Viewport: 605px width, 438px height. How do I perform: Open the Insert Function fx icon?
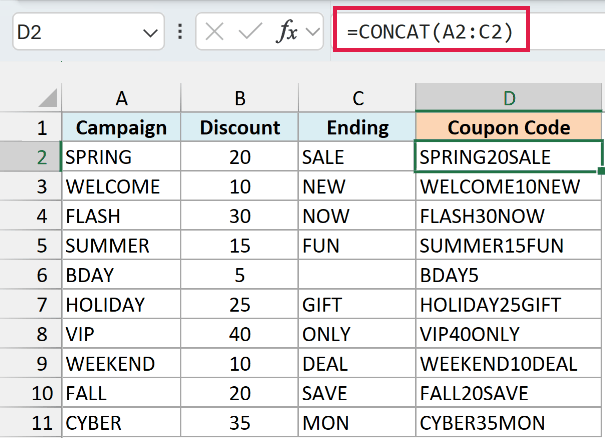point(287,31)
